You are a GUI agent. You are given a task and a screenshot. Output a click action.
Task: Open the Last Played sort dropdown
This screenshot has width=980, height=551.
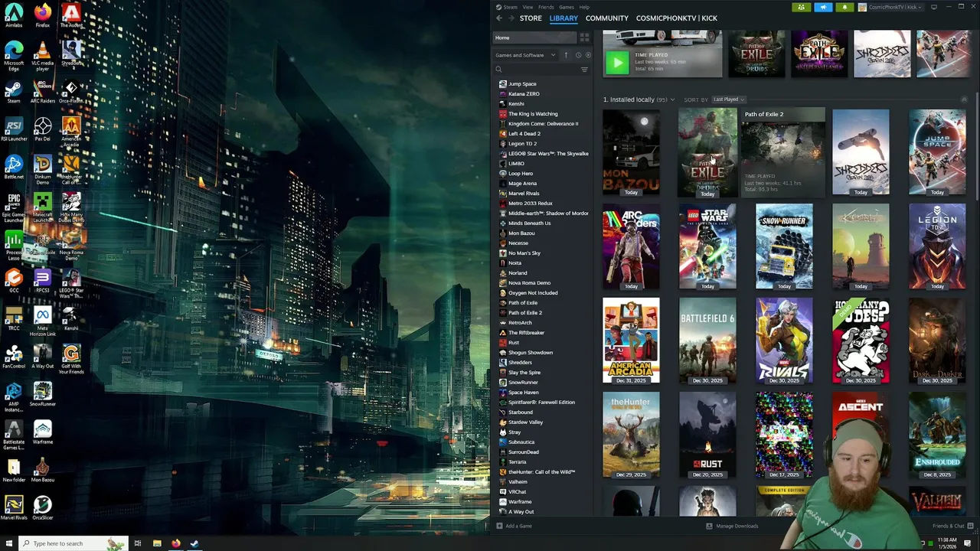(x=728, y=99)
